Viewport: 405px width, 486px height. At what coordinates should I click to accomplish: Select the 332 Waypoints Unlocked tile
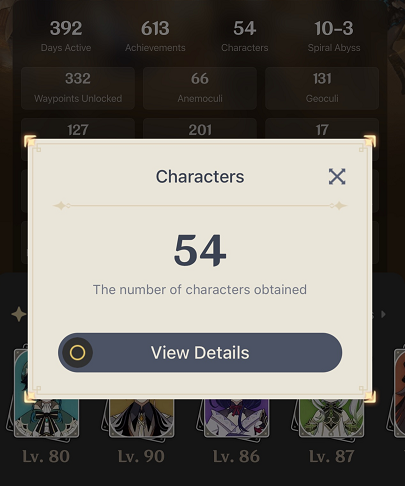[78, 88]
